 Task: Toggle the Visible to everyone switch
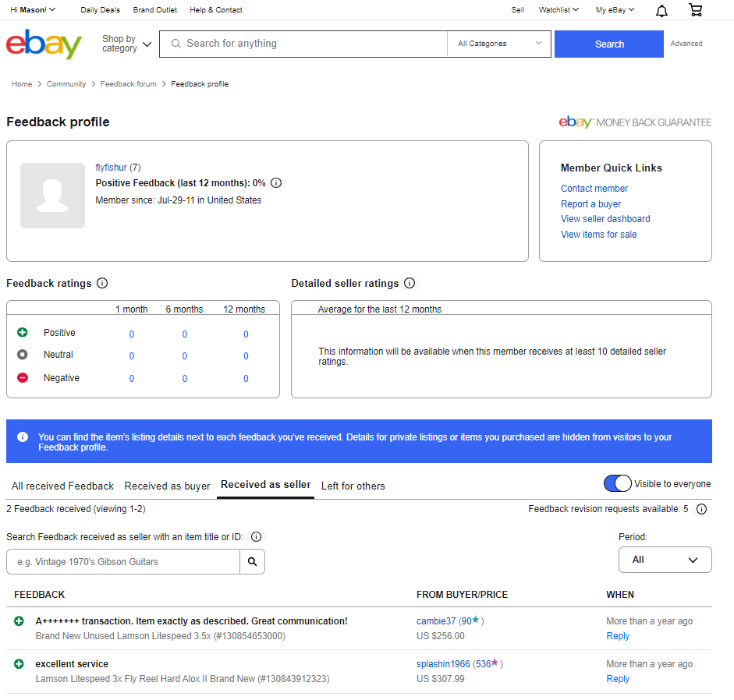[x=618, y=484]
